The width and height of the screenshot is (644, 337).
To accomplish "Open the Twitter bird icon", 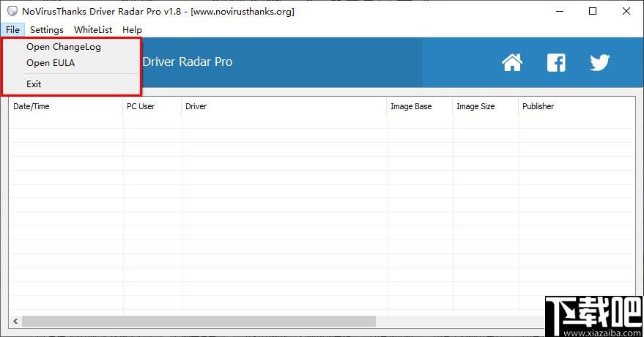I will (x=599, y=63).
